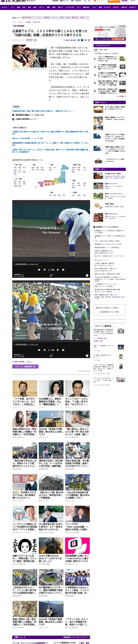Share the article on X
Viewport: 138px width, 644px height.
[82, 40]
